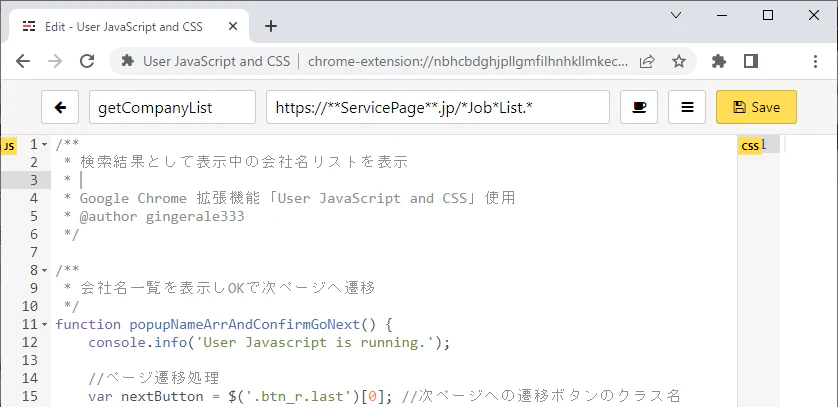Collapse the comment block at line 8
Screen dimensions: 838x407
pos(44,270)
